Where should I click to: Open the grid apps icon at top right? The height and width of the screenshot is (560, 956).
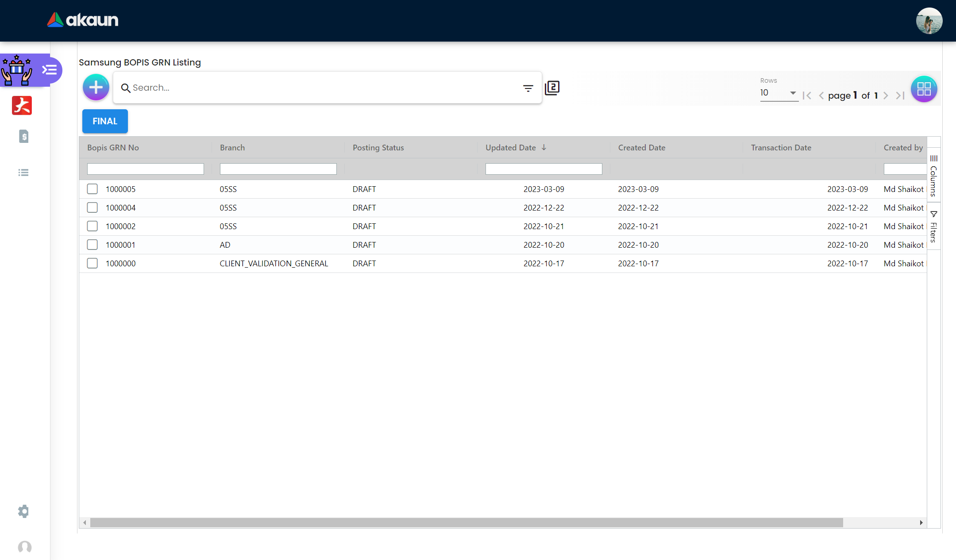click(924, 89)
